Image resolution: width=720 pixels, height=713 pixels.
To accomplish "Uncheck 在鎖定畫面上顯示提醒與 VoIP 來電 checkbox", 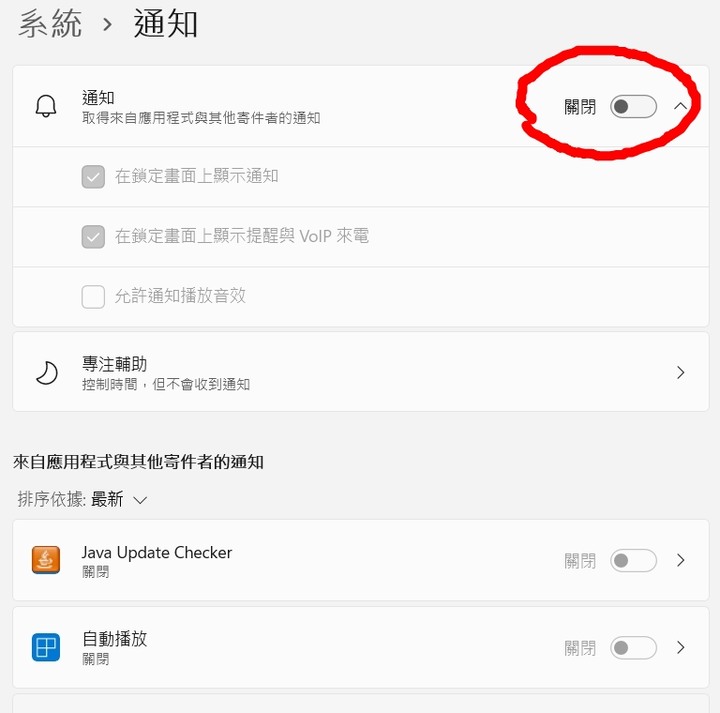I will [x=93, y=236].
